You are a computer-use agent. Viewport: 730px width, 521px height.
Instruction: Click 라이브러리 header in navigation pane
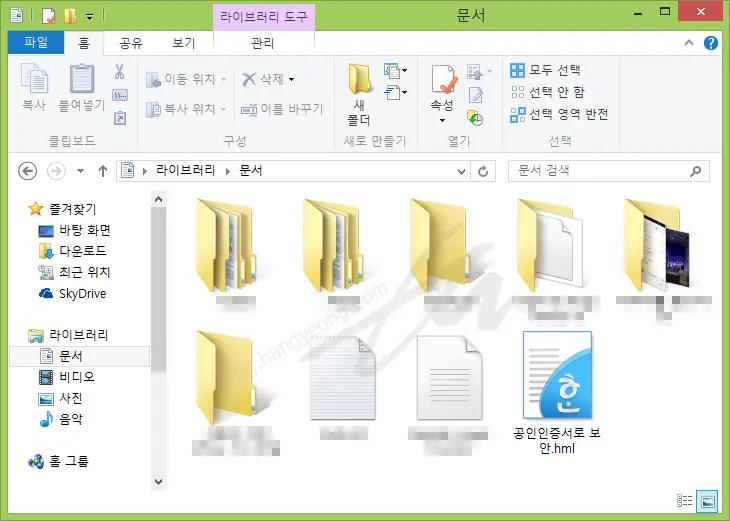point(68,335)
